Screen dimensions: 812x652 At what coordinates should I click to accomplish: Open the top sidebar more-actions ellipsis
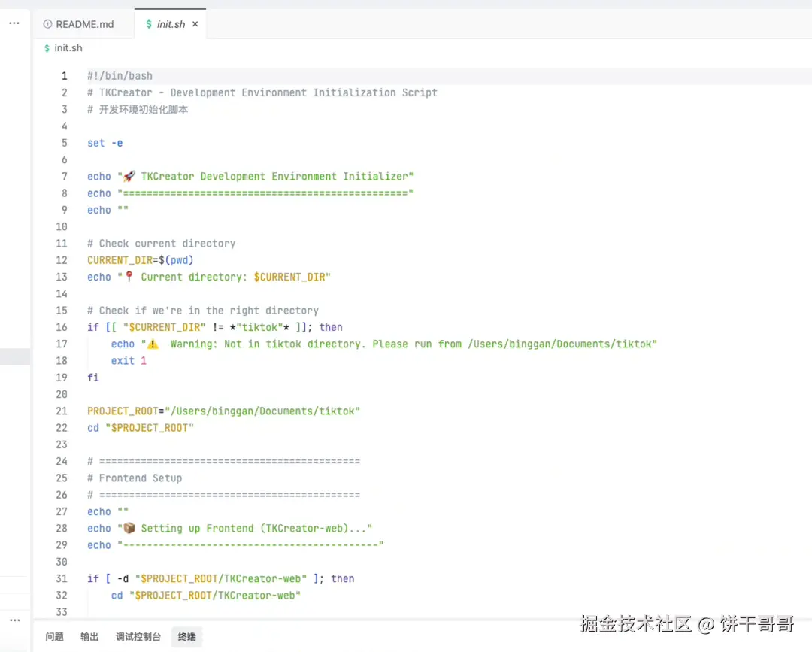(14, 23)
